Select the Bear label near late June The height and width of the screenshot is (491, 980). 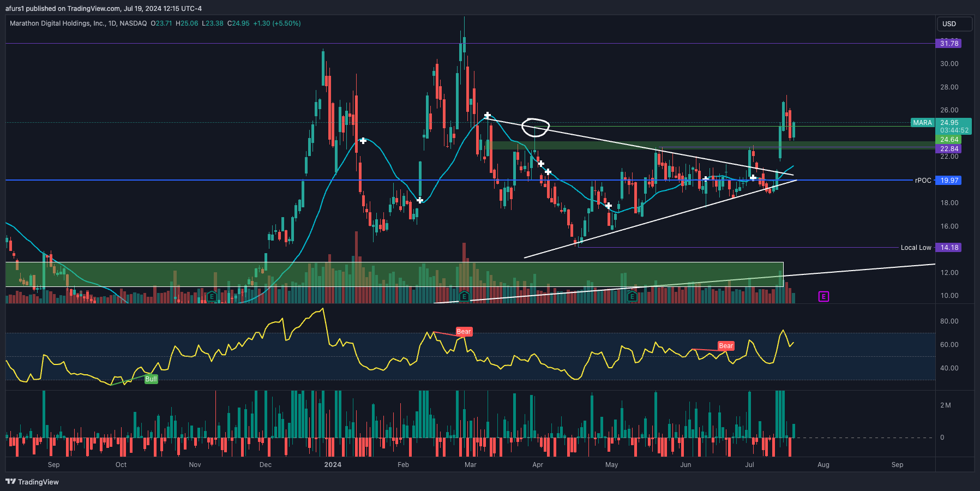726,346
